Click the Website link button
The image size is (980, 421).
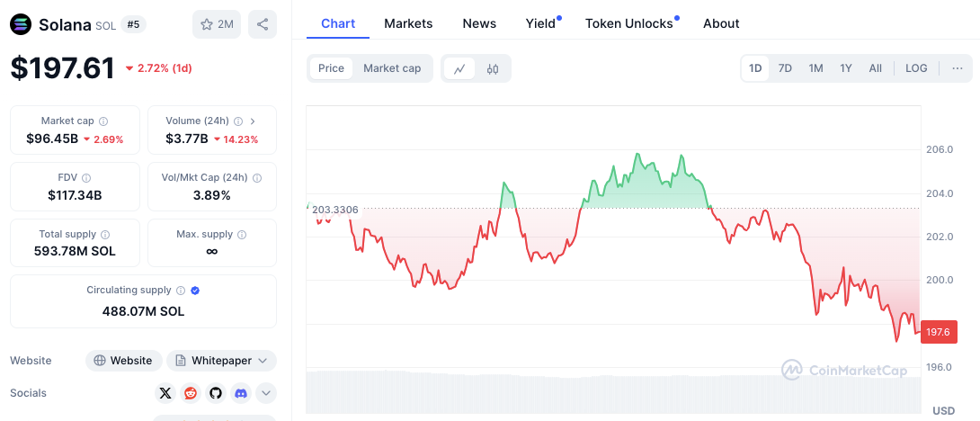[124, 361]
